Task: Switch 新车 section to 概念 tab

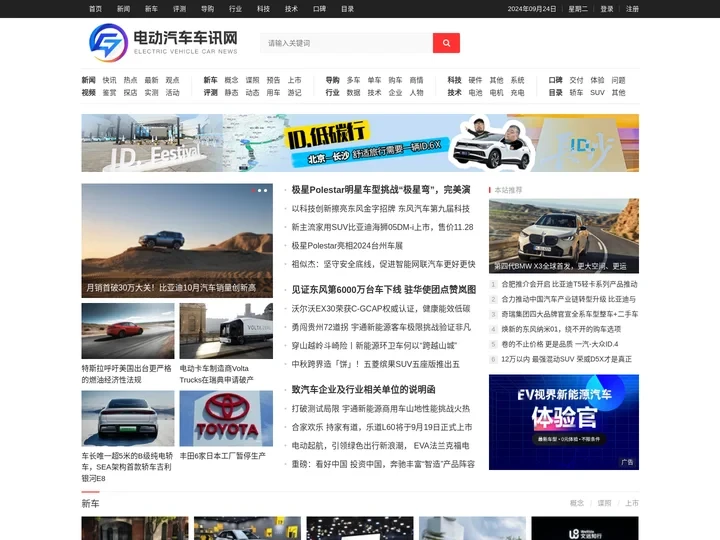Action: (x=577, y=503)
